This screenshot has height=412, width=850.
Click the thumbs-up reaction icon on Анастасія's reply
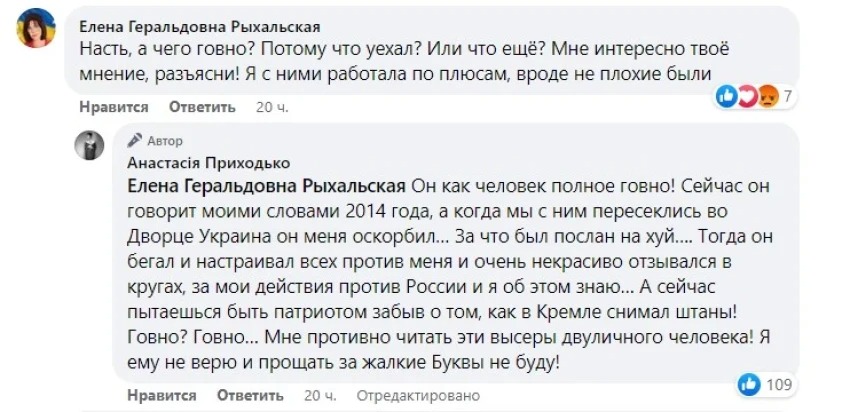[747, 383]
